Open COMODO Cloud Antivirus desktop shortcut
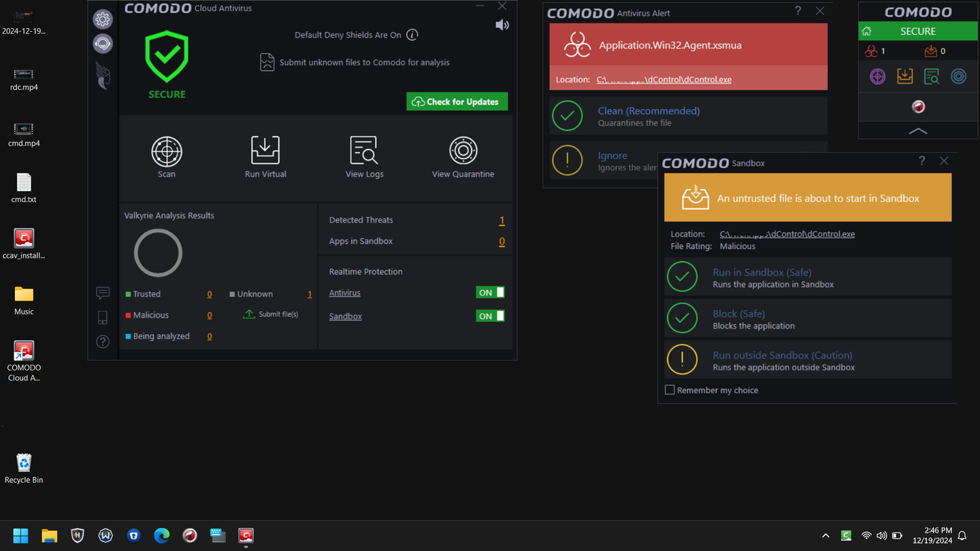980x551 pixels. [24, 361]
